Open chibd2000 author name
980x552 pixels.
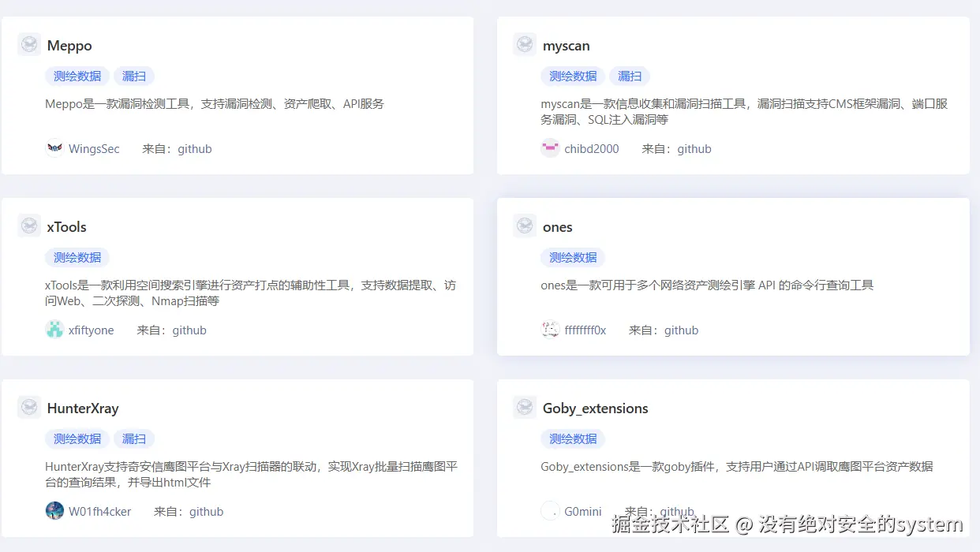[x=591, y=149]
